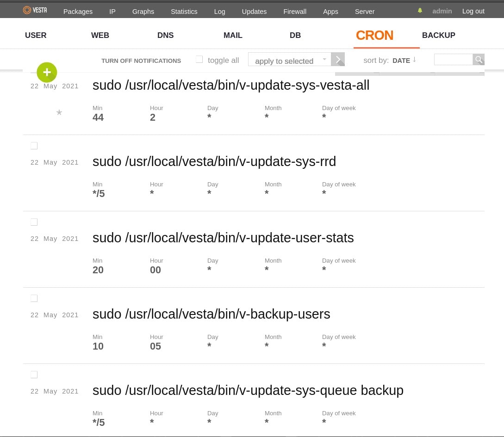Click Min value 20 of user-stats job
The width and height of the screenshot is (504, 437).
point(98,270)
